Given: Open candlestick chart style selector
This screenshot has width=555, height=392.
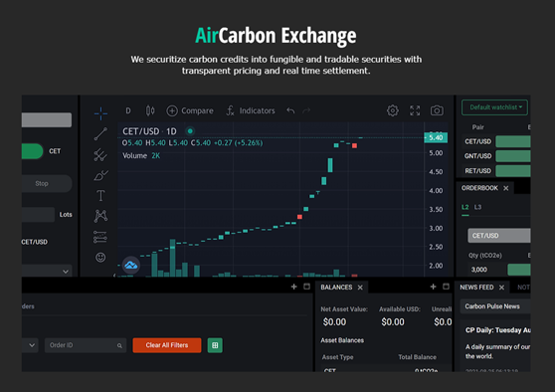Looking at the screenshot, I should click(x=150, y=110).
